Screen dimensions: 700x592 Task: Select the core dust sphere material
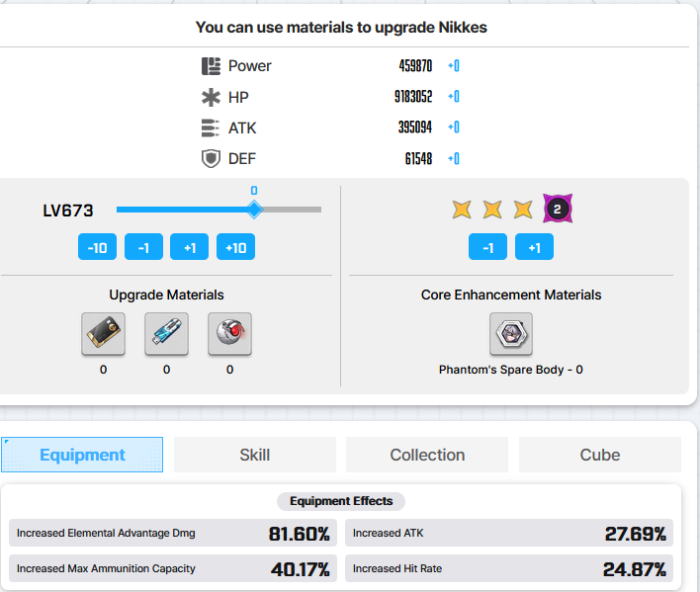point(230,334)
